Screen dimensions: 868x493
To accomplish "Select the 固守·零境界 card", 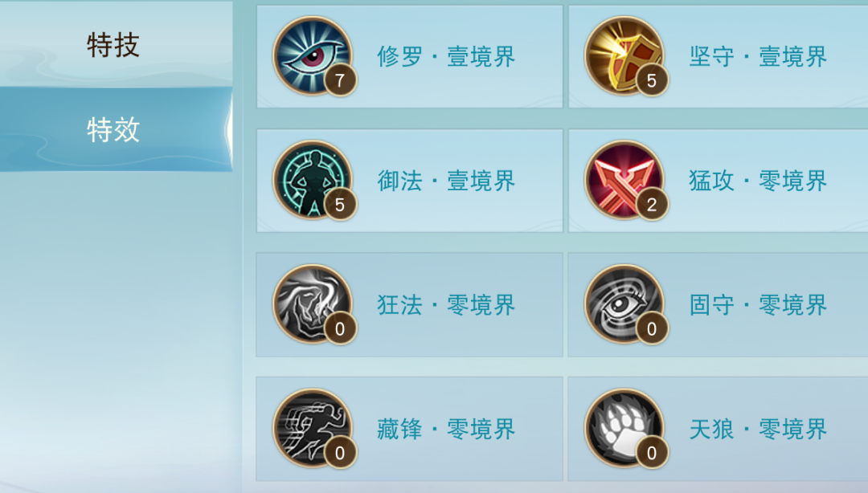I will coord(718,305).
